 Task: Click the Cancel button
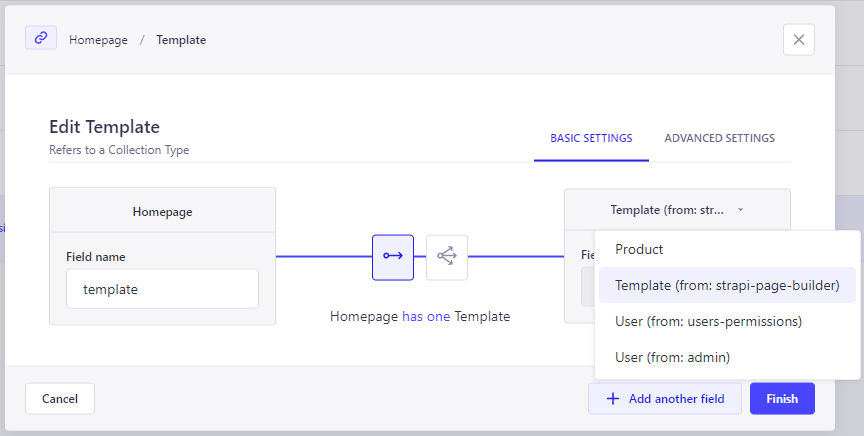[x=60, y=398]
